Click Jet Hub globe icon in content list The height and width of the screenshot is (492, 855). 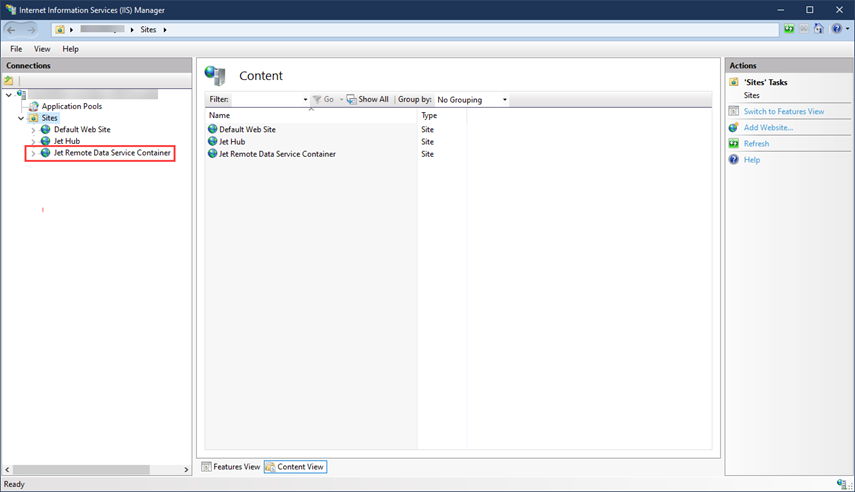[x=213, y=141]
